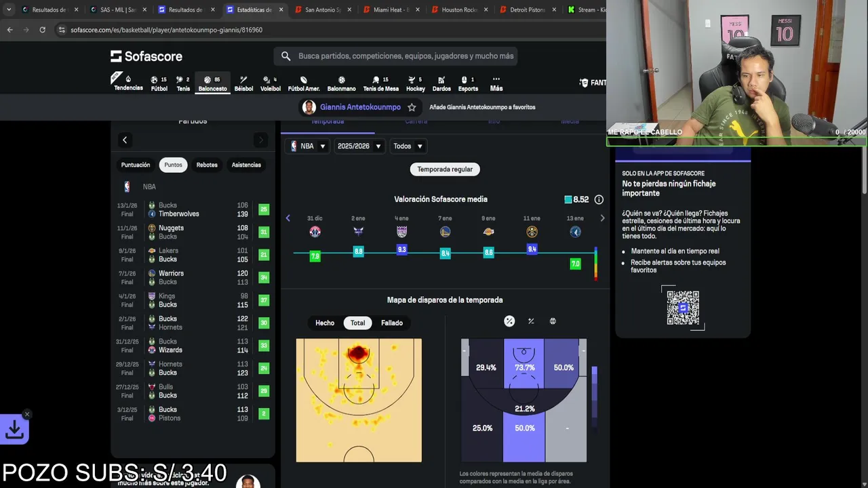Select the shot percentage view icon

coord(509,321)
